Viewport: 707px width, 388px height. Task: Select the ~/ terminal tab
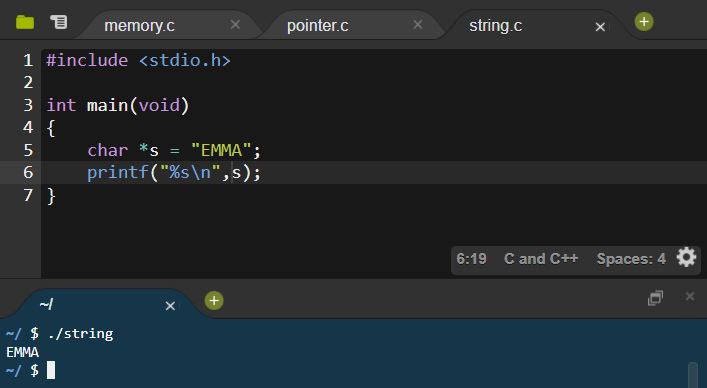click(46, 305)
